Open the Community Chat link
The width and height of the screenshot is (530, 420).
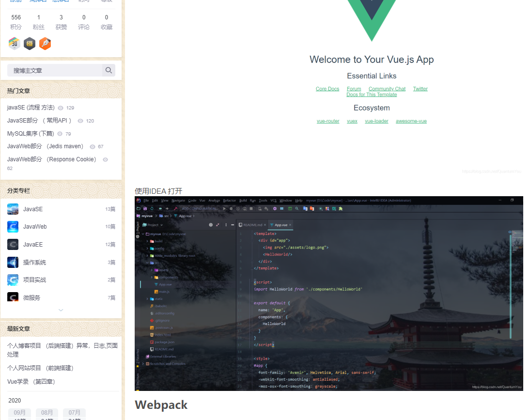coord(387,89)
